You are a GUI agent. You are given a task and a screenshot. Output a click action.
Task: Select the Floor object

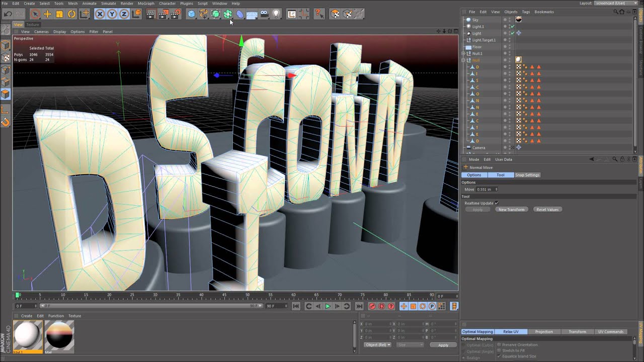(476, 47)
